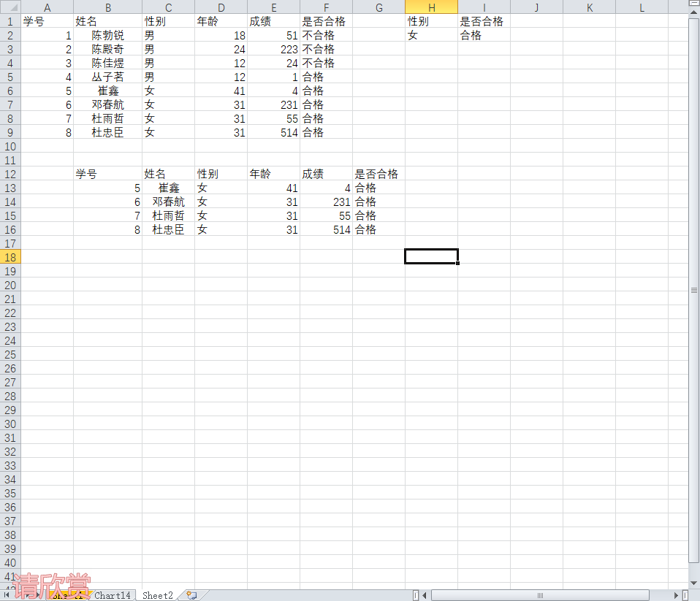Click the vertical scrollbar thumb
The height and width of the screenshot is (601, 700).
pos(694,290)
